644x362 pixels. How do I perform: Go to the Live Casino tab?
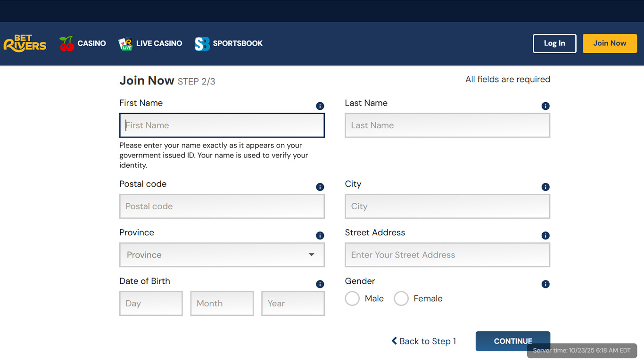(x=150, y=43)
